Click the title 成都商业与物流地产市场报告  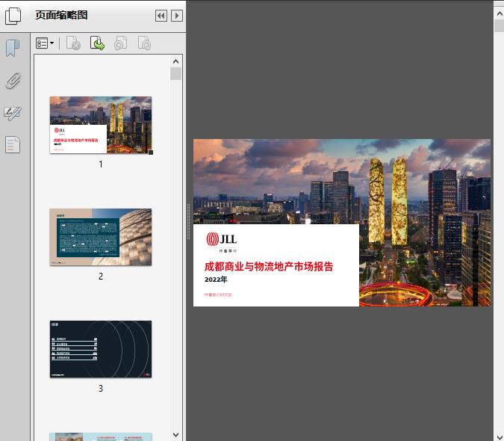269,266
